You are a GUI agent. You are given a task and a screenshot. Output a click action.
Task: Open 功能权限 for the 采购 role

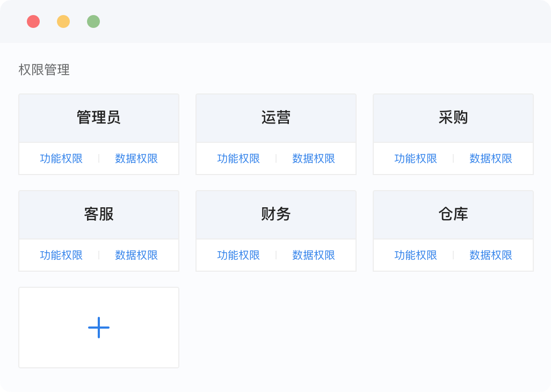coord(416,158)
